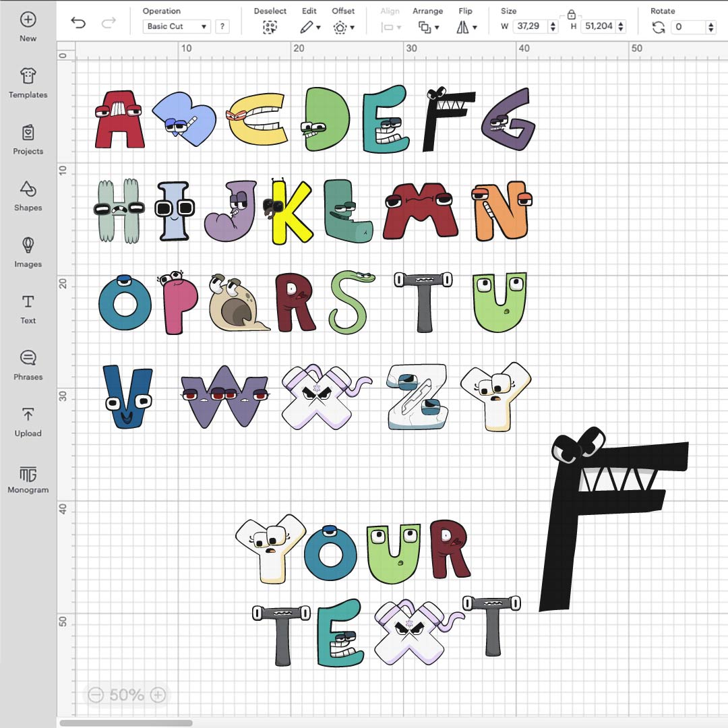
Task: Open the Templates panel
Action: click(x=28, y=75)
